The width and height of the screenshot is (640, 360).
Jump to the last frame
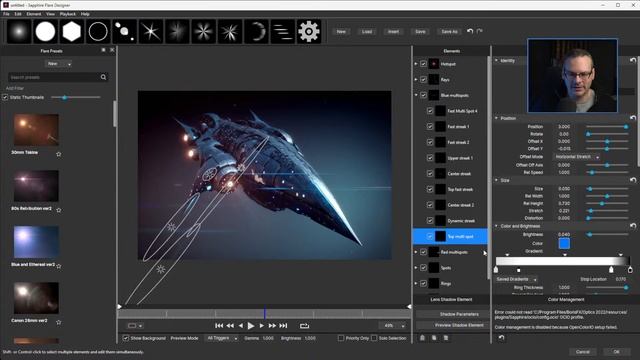pyautogui.click(x=283, y=326)
